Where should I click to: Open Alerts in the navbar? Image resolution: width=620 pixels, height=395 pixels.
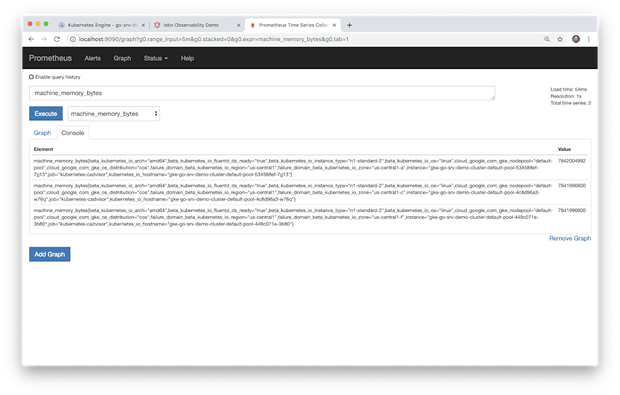pos(93,58)
